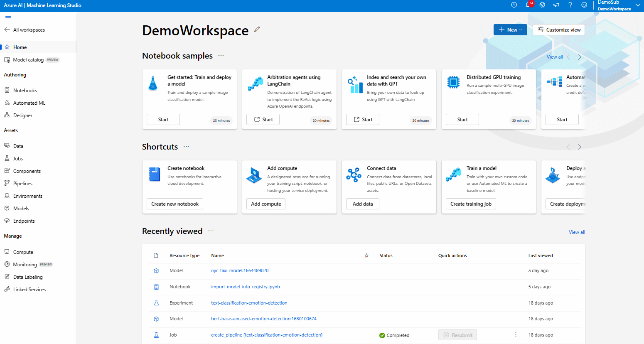Open the Notebook samples ellipsis menu
The height and width of the screenshot is (344, 644).
[221, 55]
